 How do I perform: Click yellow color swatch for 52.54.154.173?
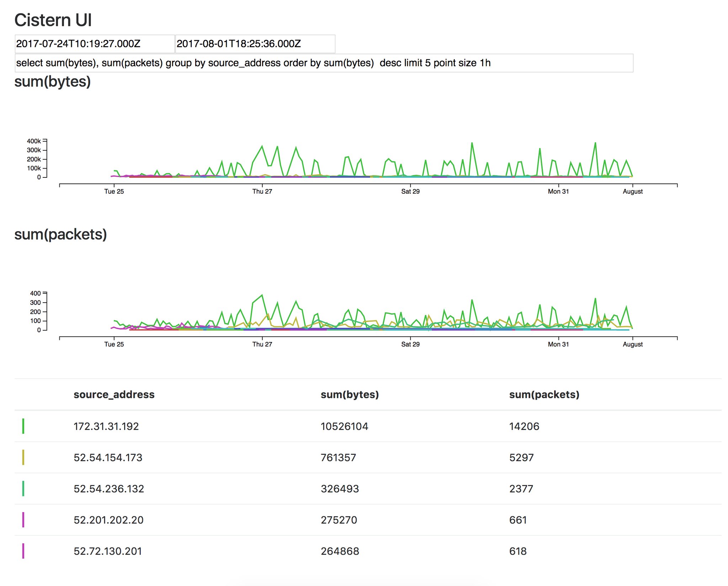(23, 457)
